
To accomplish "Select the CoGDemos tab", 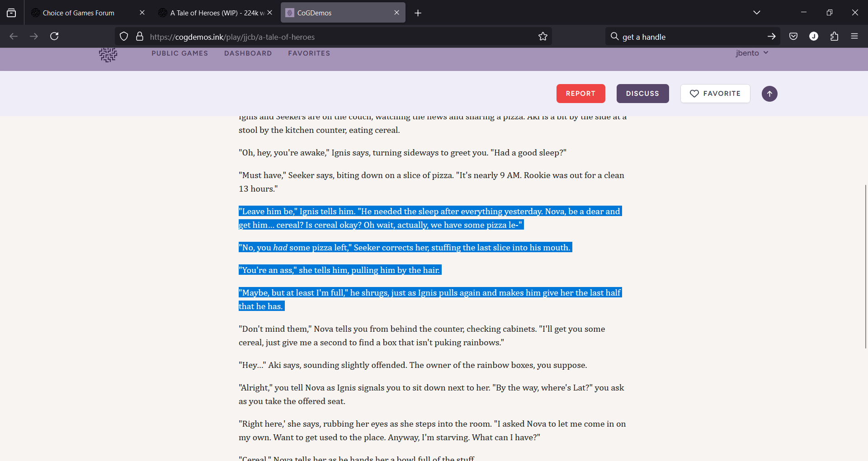I will click(x=343, y=13).
